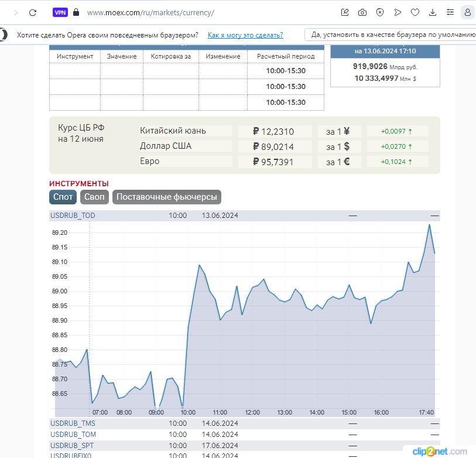Image resolution: width=476 pixels, height=458 pixels.
Task: Expand the USDRUB_TMS instrument row
Action: point(73,423)
